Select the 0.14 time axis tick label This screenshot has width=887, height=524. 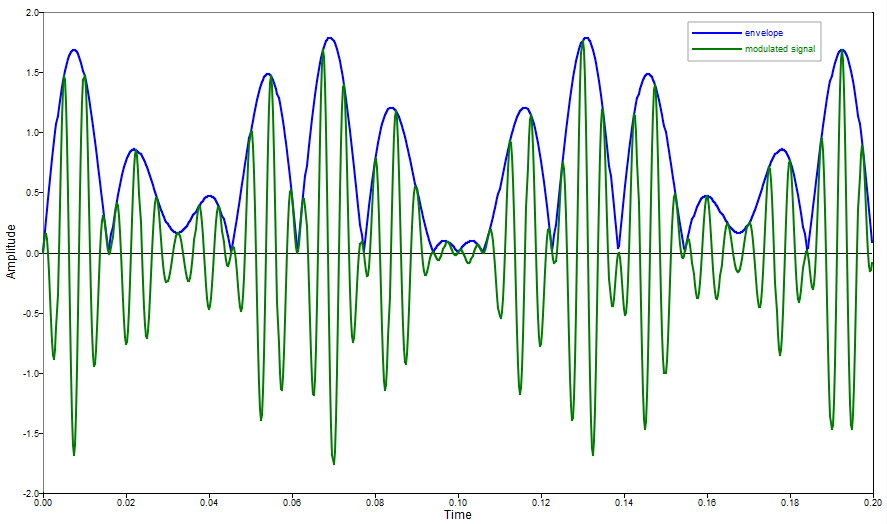(623, 502)
